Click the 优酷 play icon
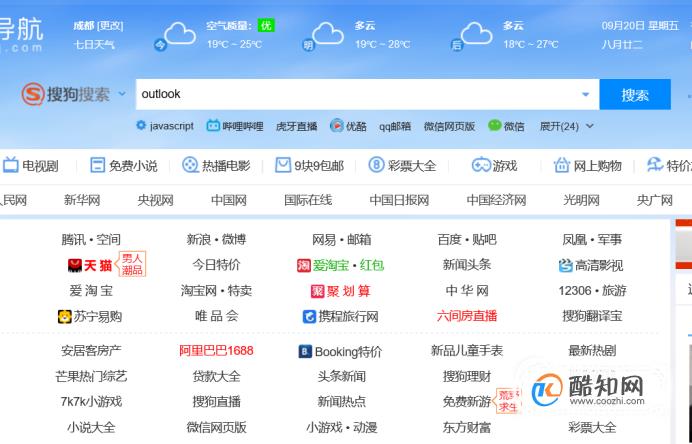Viewport: 692px width, 444px height. point(336,126)
